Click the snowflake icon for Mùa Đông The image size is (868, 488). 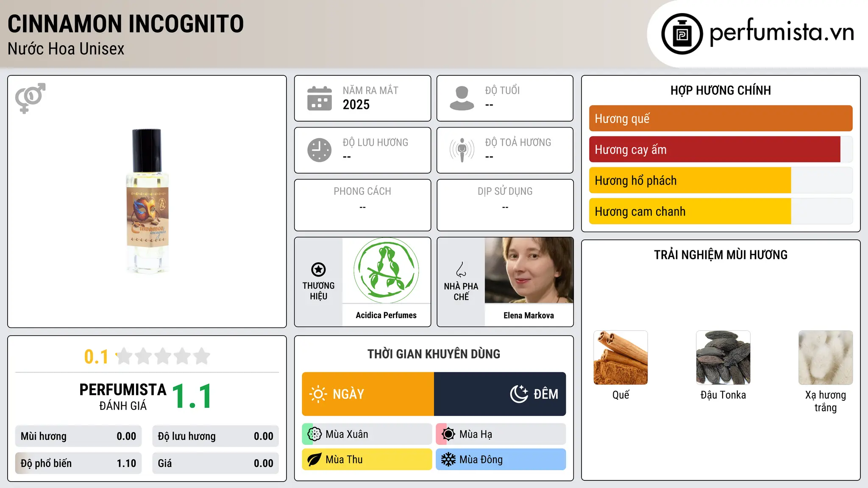point(448,460)
